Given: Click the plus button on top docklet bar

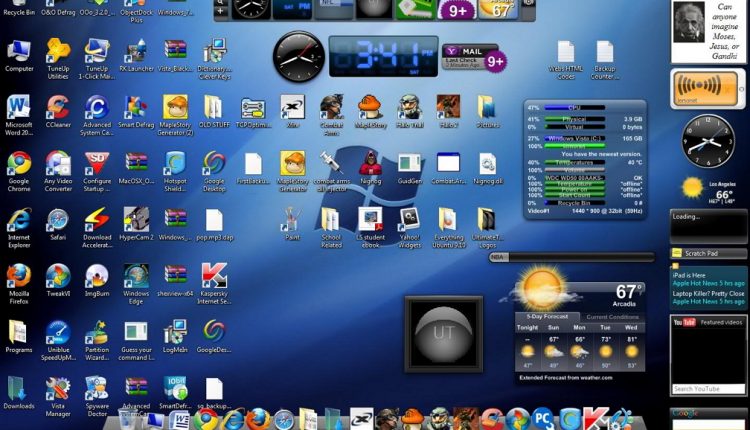Looking at the screenshot, I should pyautogui.click(x=221, y=11).
